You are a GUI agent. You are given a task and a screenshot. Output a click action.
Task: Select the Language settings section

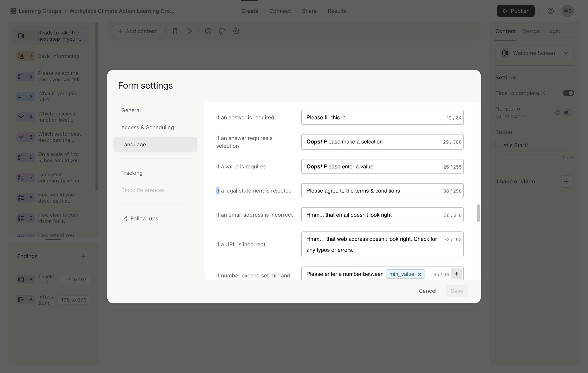coord(155,145)
